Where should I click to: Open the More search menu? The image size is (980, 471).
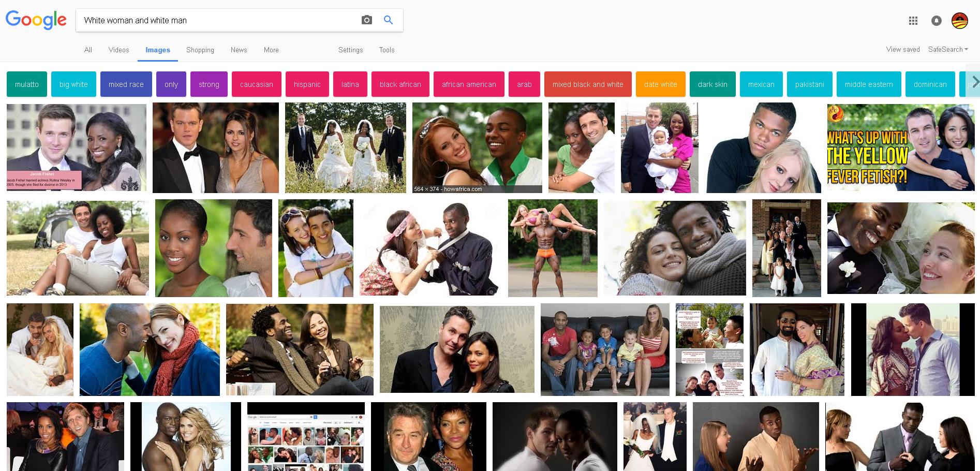[271, 50]
